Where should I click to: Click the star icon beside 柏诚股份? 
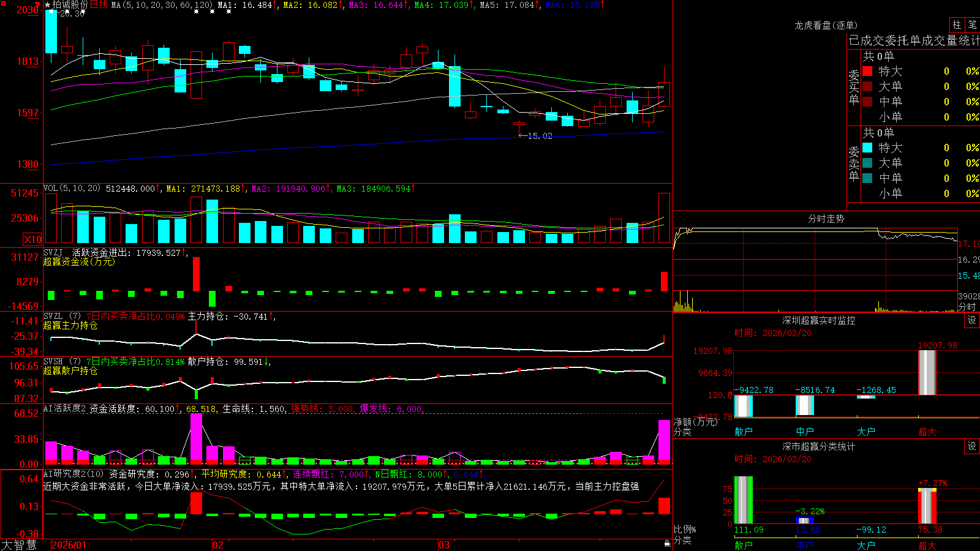47,5
